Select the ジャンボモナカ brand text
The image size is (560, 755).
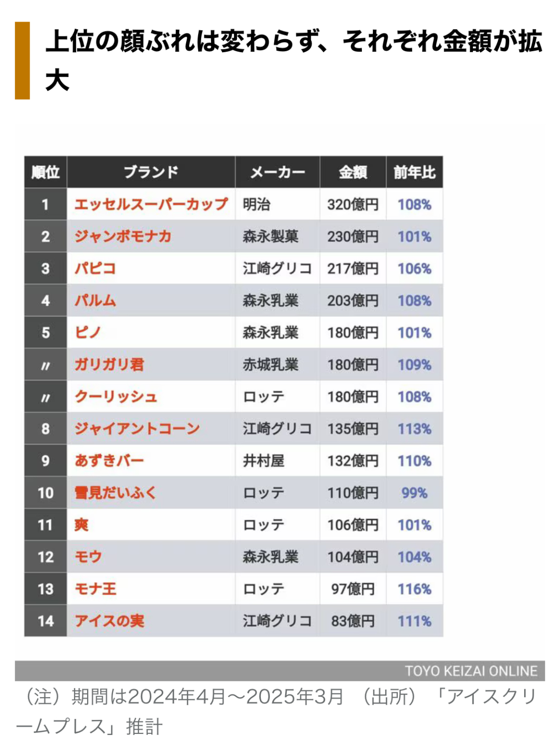tap(123, 237)
